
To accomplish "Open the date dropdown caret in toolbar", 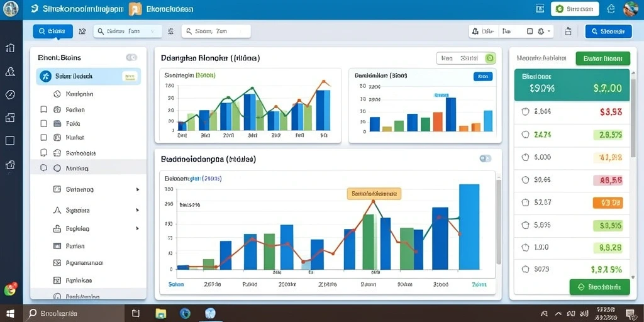I will pyautogui.click(x=549, y=31).
